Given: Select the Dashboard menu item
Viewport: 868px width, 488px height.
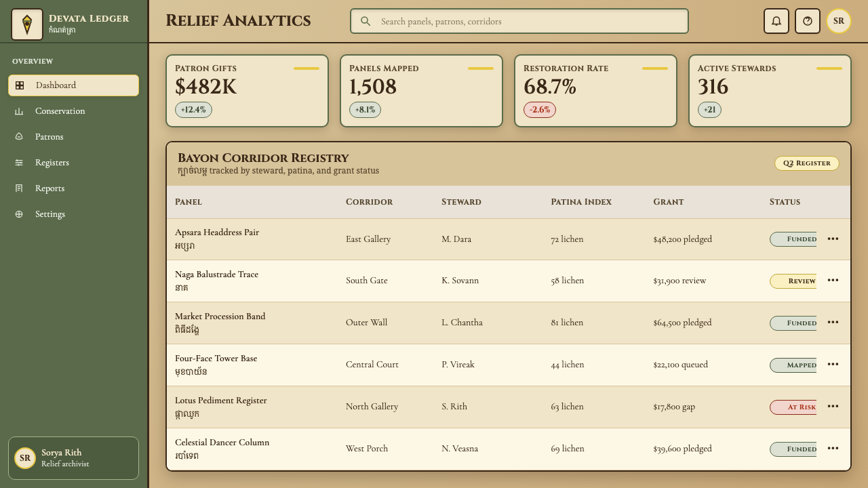Looking at the screenshot, I should click(73, 85).
